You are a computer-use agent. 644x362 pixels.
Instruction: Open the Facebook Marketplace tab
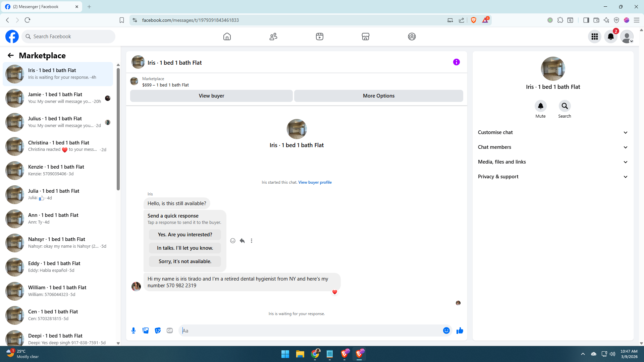pos(366,37)
